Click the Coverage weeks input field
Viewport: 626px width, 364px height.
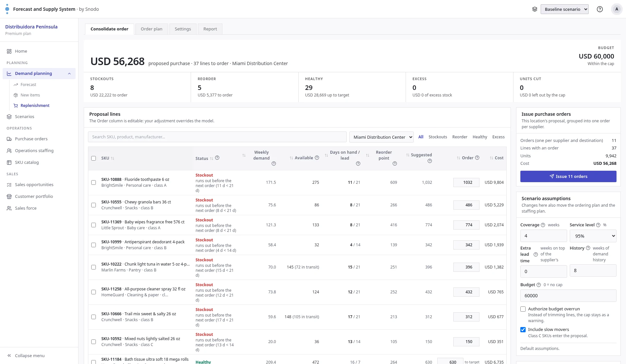click(x=544, y=236)
